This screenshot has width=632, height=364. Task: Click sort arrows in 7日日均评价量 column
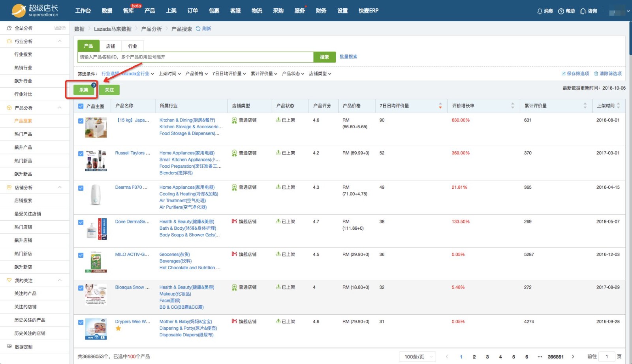[440, 106]
